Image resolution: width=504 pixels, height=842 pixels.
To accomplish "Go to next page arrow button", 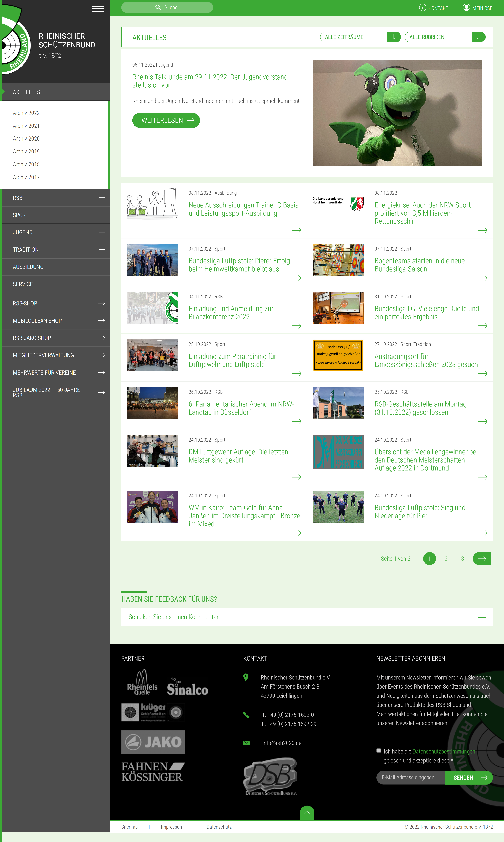I will (x=482, y=559).
